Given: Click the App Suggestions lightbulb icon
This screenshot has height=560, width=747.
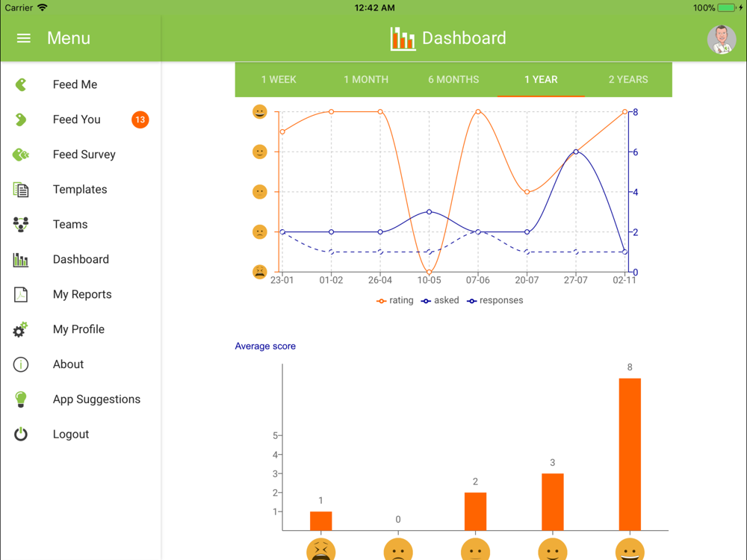Looking at the screenshot, I should [20, 399].
